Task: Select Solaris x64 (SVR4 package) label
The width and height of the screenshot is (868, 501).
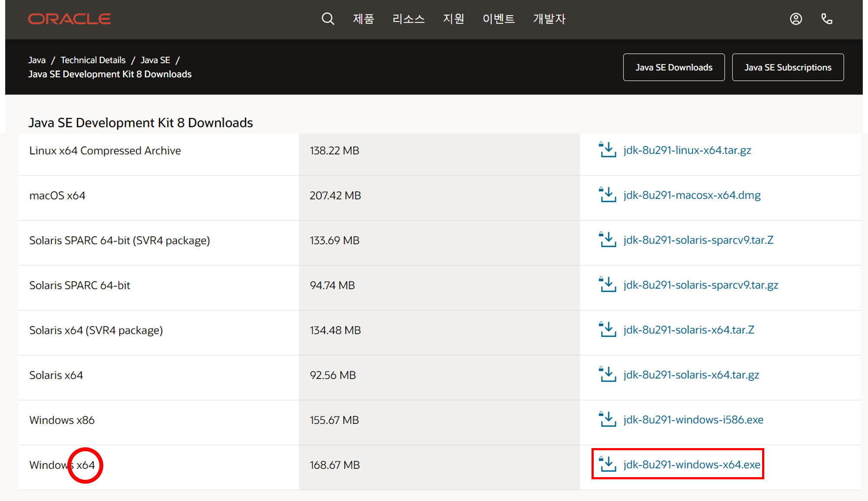Action: coord(96,330)
